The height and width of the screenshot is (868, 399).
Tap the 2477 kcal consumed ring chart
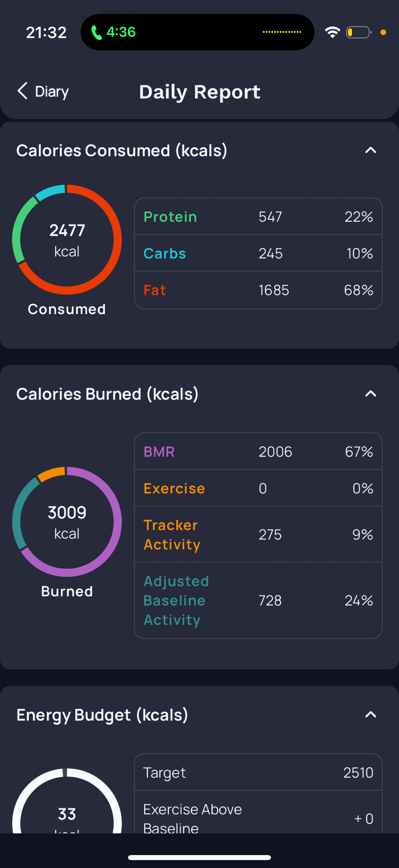[67, 240]
